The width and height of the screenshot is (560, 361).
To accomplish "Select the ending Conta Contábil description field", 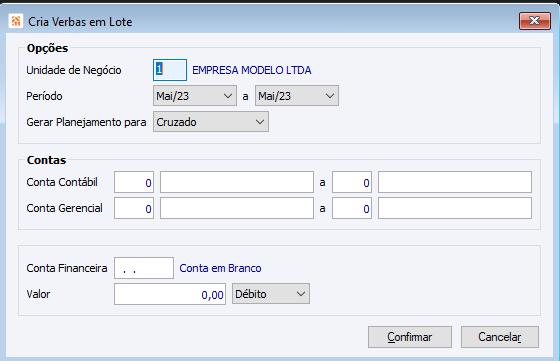I will [x=455, y=182].
